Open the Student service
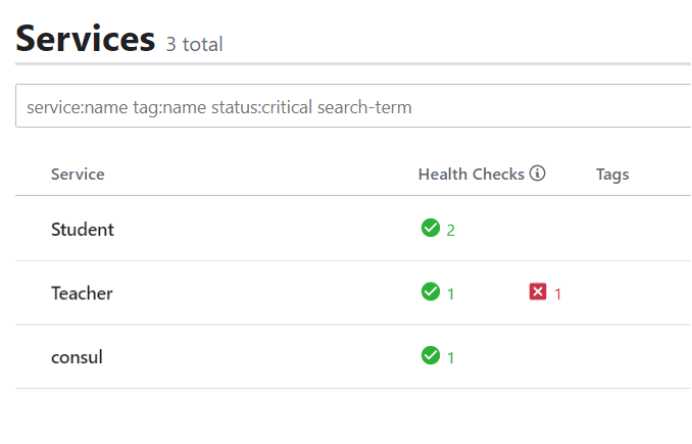692x444 pixels. (x=83, y=230)
